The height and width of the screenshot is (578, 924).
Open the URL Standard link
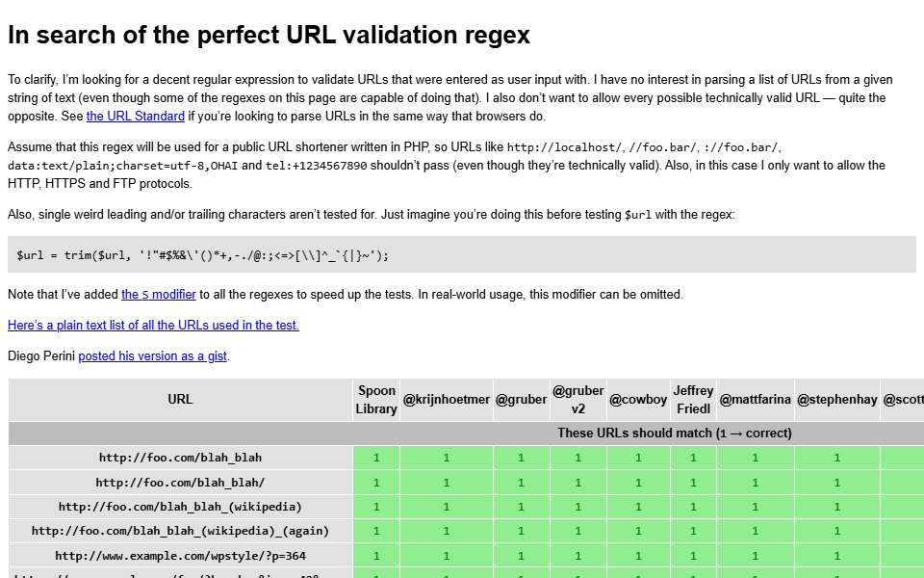point(136,117)
